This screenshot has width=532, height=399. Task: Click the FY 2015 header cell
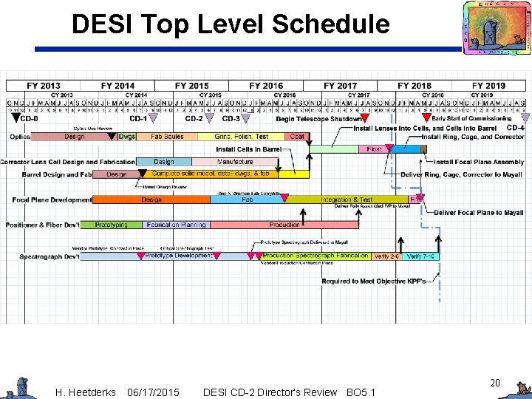191,86
